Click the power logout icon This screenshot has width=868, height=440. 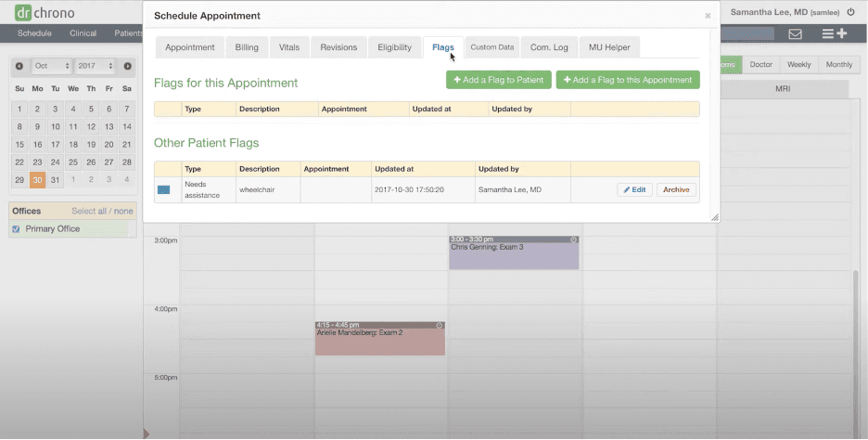850,12
